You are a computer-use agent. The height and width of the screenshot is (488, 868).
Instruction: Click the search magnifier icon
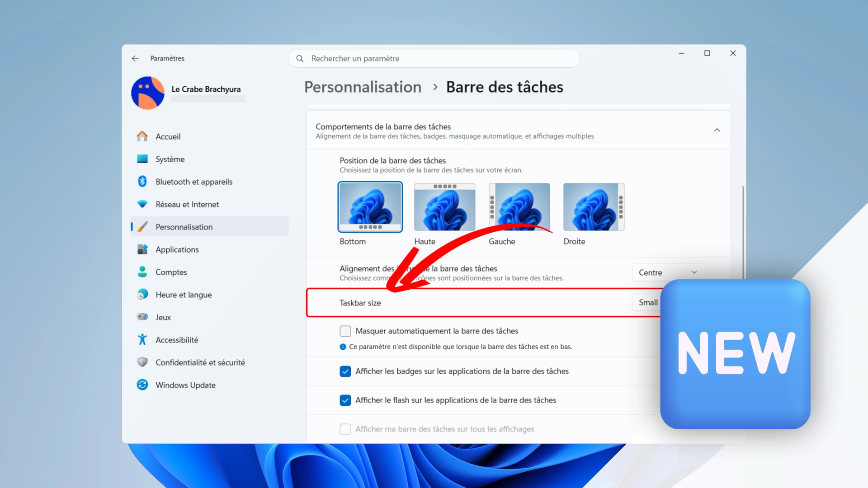(x=300, y=58)
